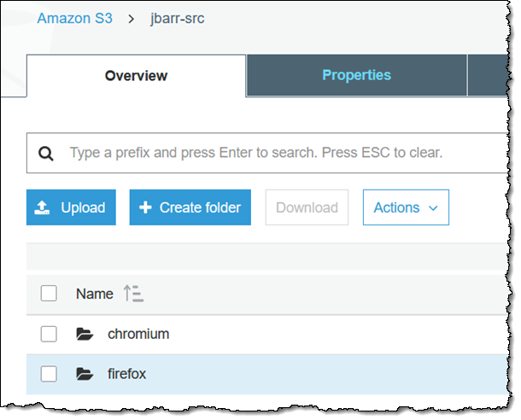The image size is (521, 420).
Task: Click the magnifier search icon
Action: coord(47,154)
